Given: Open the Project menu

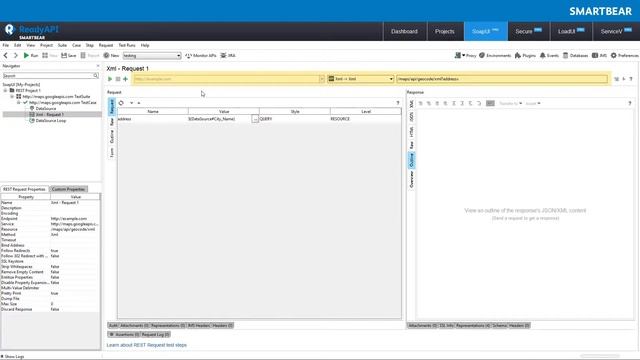Looking at the screenshot, I should click(x=46, y=45).
